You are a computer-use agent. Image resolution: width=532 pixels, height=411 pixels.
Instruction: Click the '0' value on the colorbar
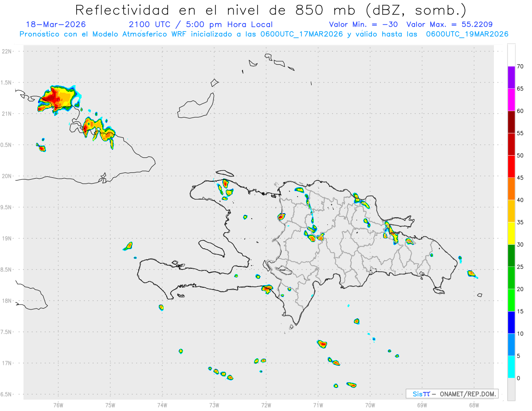click(x=518, y=378)
